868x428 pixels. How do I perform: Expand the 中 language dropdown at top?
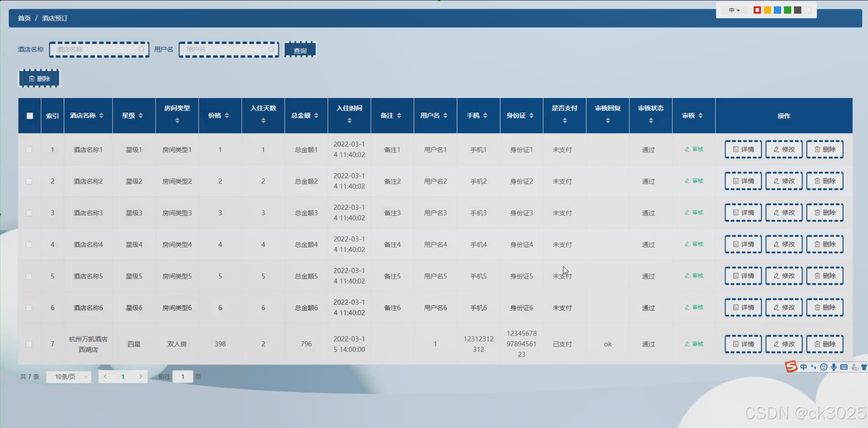[734, 10]
